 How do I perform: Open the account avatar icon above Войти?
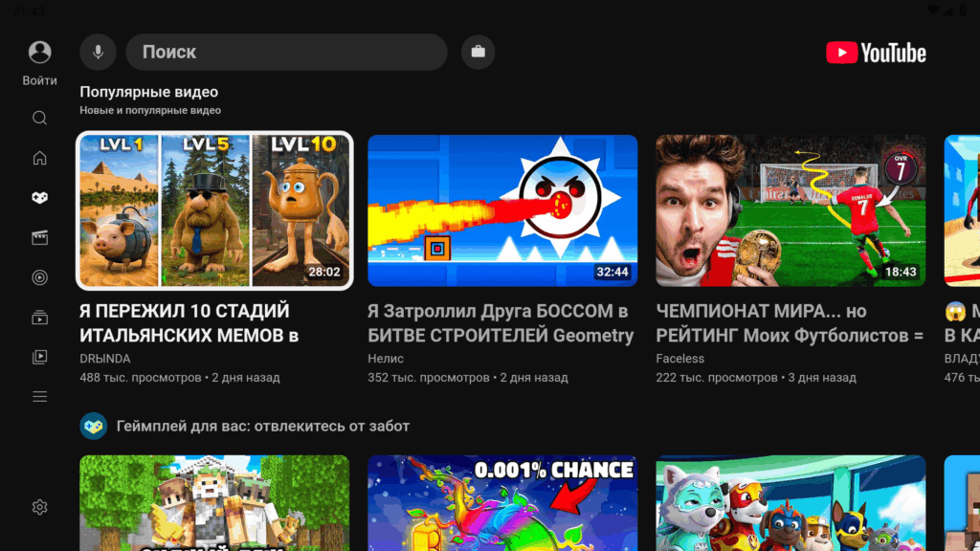coord(39,52)
